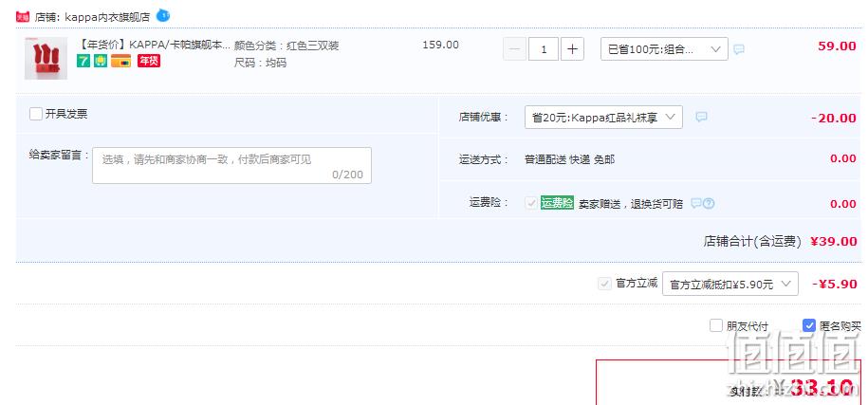Open the 已省100元 promotion dropdown
This screenshot has height=405, width=868.
[664, 49]
